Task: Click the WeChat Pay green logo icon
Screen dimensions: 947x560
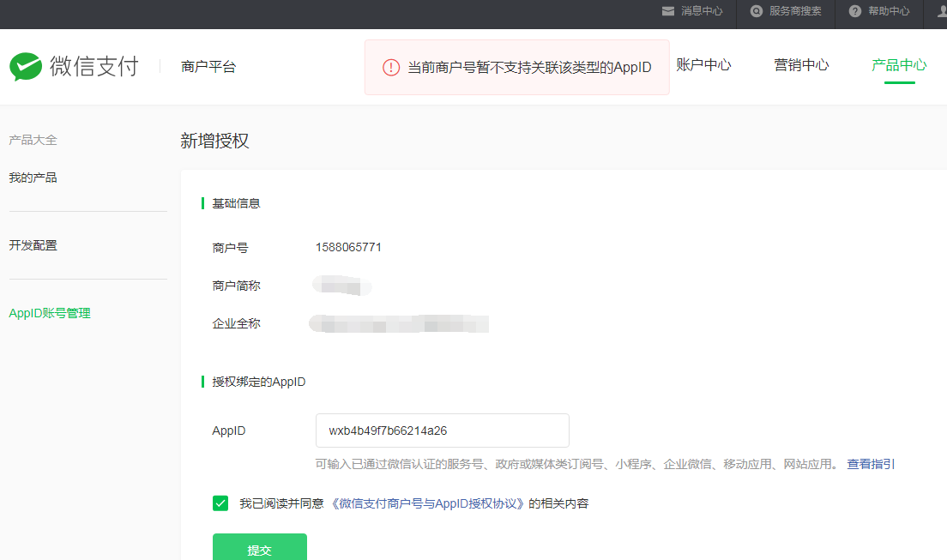Action: 26,66
